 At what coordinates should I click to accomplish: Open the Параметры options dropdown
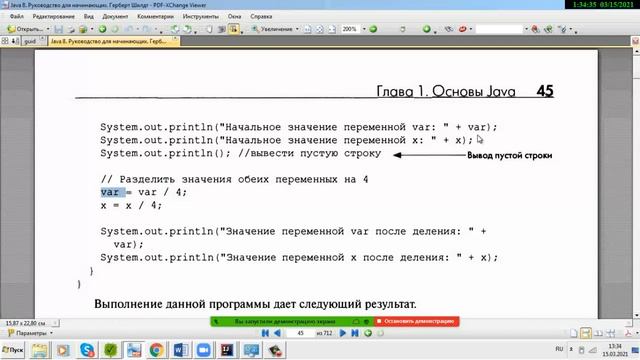point(30,333)
